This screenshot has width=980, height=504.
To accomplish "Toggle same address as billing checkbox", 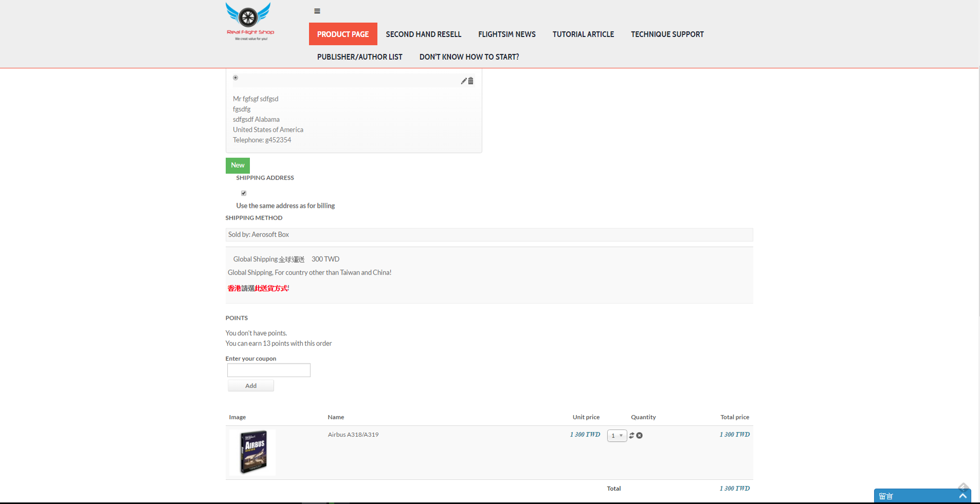I will [244, 193].
